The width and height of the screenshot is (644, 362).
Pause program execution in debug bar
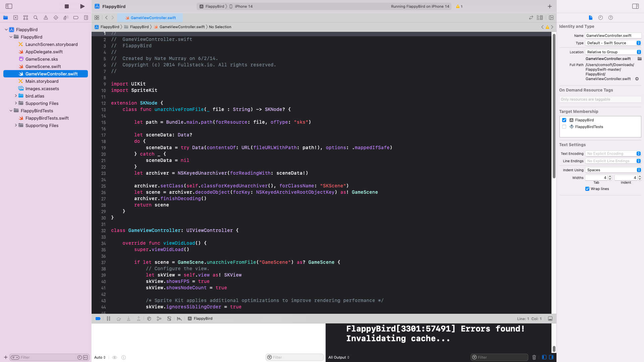pyautogui.click(x=108, y=319)
